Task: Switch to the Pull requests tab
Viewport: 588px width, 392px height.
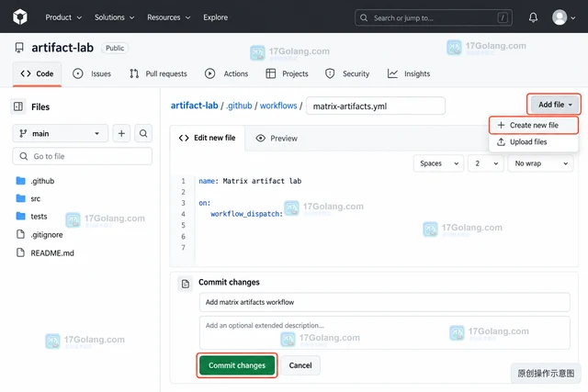Action: (158, 73)
